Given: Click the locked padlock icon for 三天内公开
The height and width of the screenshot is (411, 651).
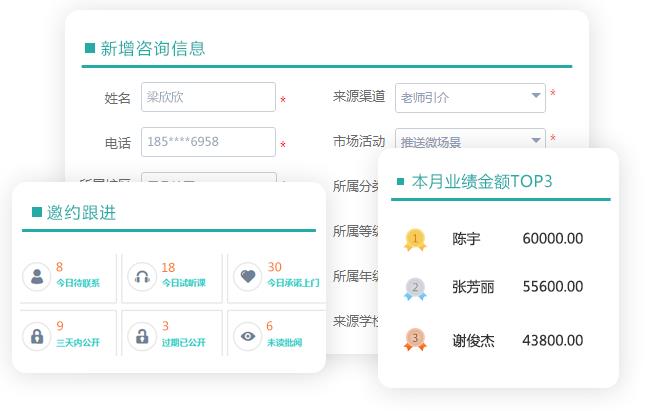Looking at the screenshot, I should pos(37,336).
